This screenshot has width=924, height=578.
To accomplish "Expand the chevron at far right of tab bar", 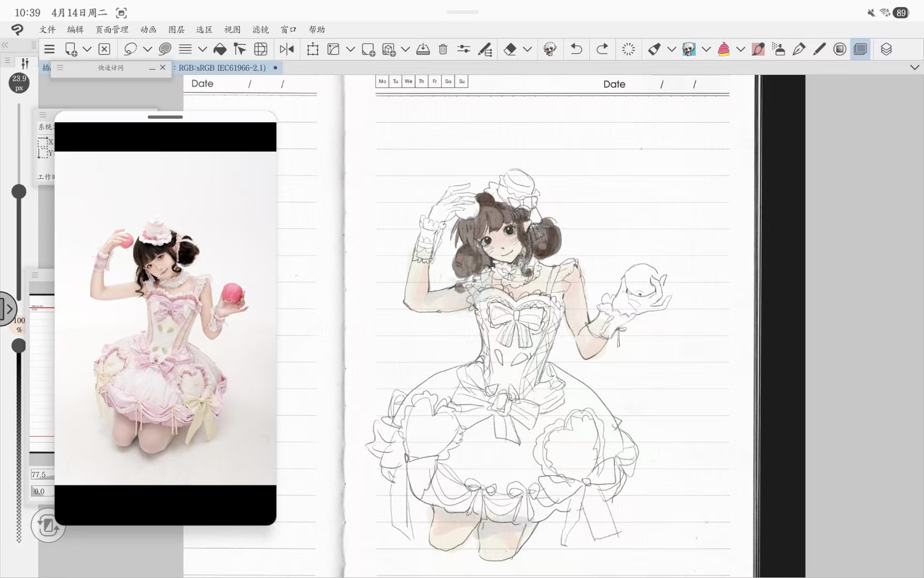I will [914, 67].
